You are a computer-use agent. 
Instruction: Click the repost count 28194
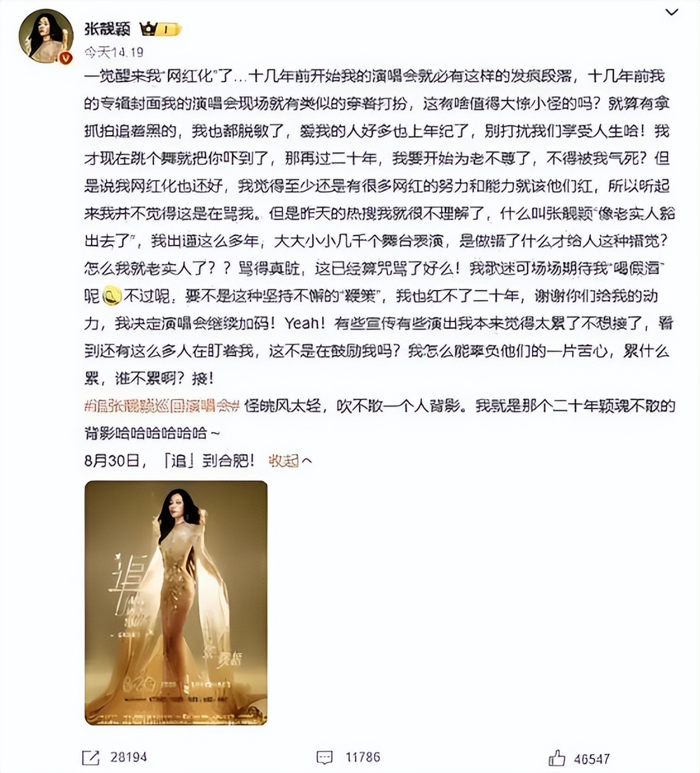pos(129,757)
